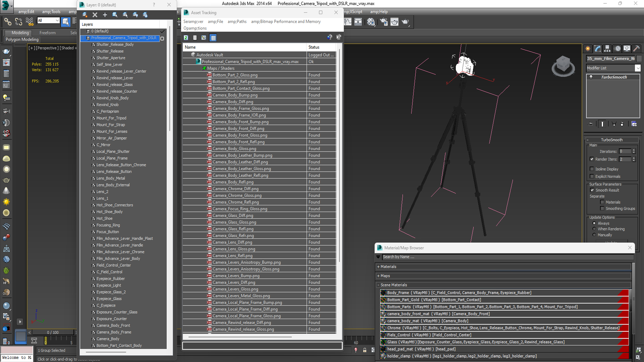Collapse the Professional_Camera_Tripod_with_DSLR layer

pyautogui.click(x=83, y=38)
